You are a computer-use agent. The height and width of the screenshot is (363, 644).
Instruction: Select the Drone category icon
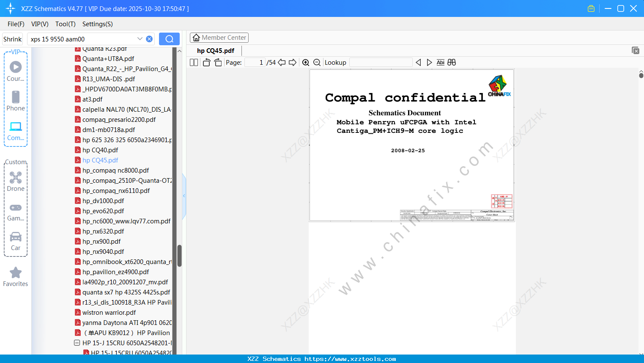point(16,181)
